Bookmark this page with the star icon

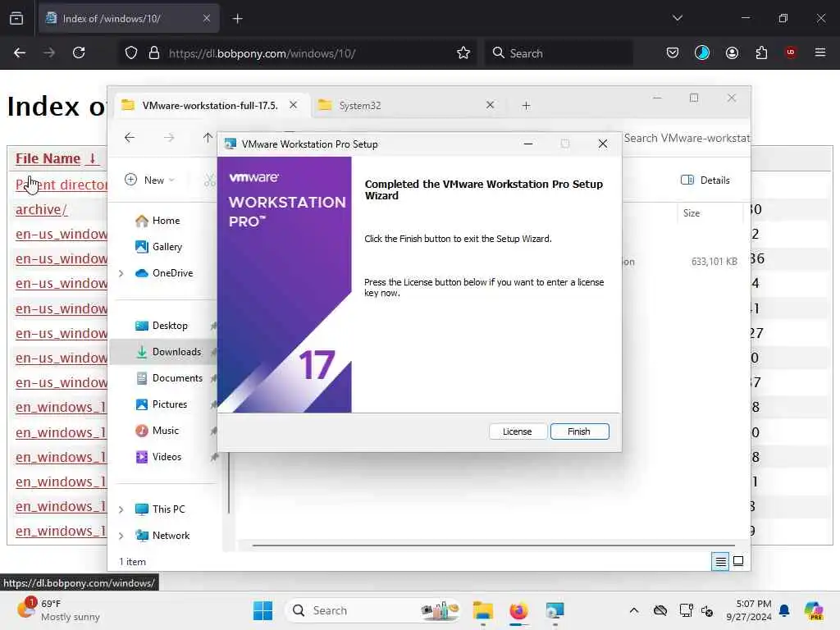[x=463, y=53]
